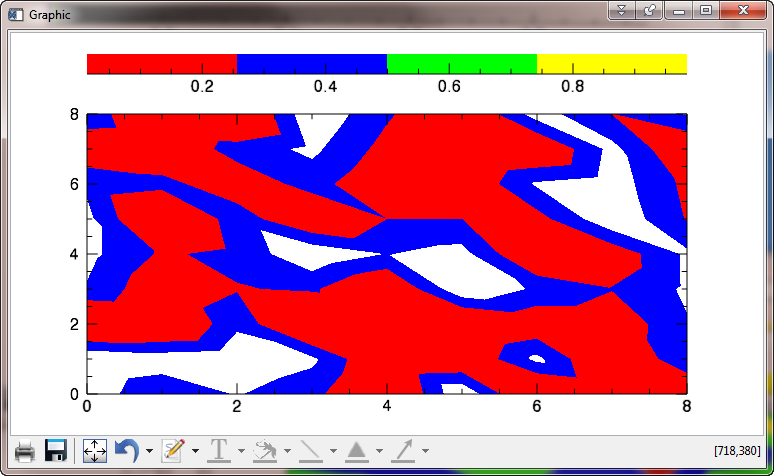Screen dimensions: 774x476
Task: Open the dropdown next to Undo
Action: 149,452
